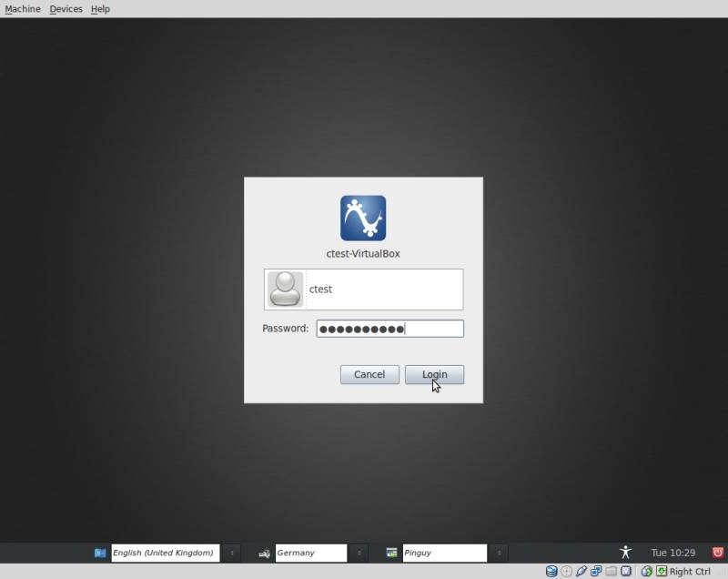Viewport: 728px width, 579px height.
Task: Expand the language dropdown arrow beside English
Action: pyautogui.click(x=232, y=553)
